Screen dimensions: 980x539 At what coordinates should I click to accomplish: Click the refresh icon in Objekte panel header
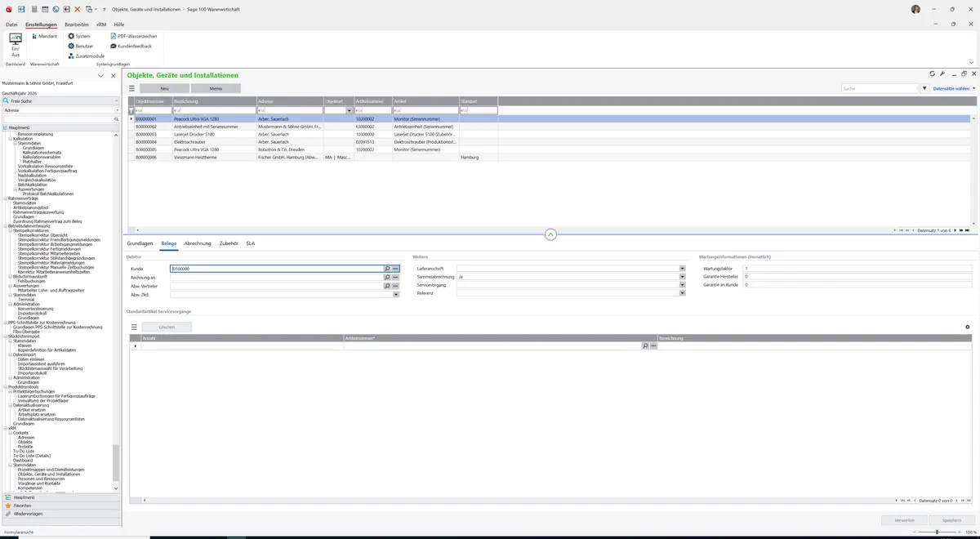[x=933, y=73]
